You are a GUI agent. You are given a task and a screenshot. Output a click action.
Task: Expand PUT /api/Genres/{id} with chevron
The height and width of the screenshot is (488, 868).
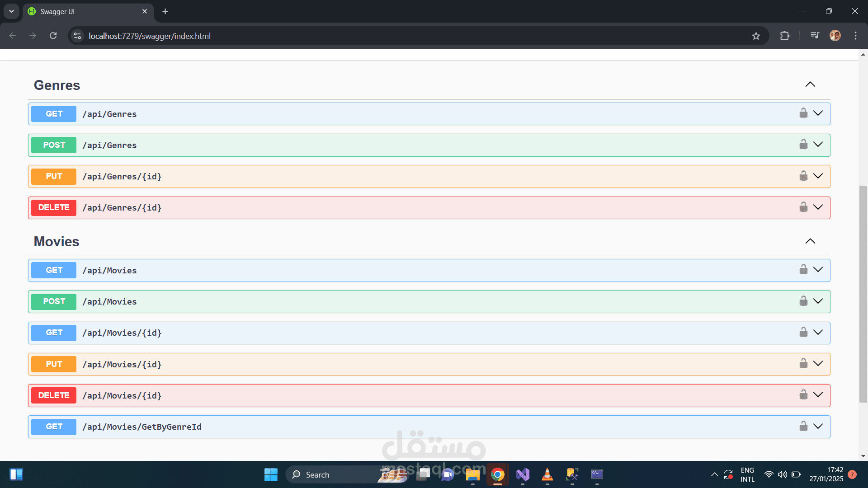818,176
